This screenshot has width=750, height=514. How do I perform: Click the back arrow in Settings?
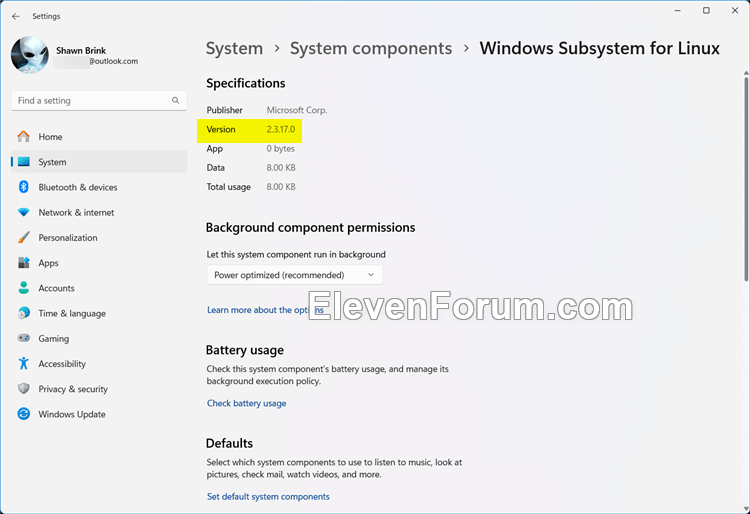16,16
